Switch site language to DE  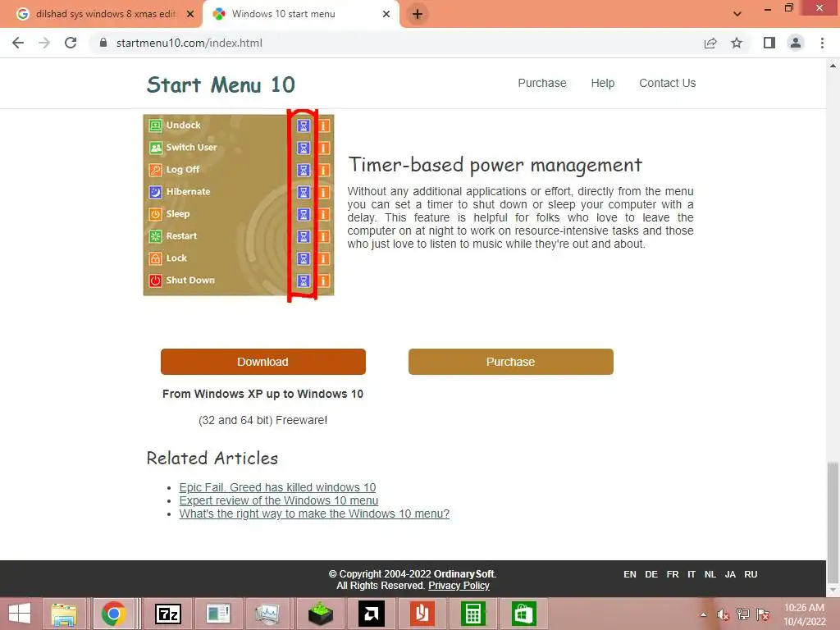pos(651,574)
